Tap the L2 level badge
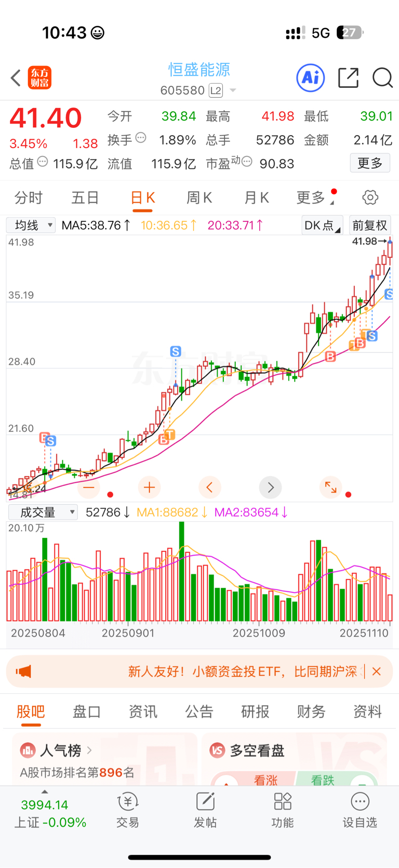Image resolution: width=399 pixels, height=868 pixels. click(x=216, y=90)
